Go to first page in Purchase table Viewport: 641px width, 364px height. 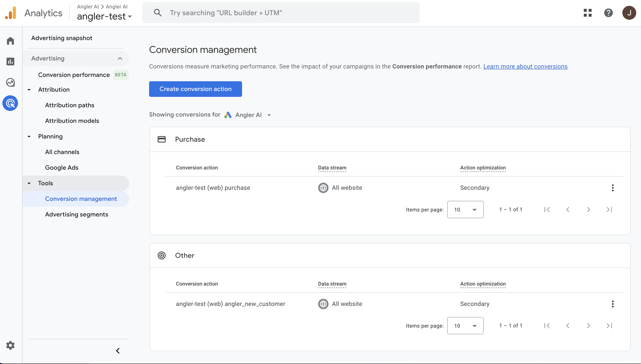pos(547,210)
